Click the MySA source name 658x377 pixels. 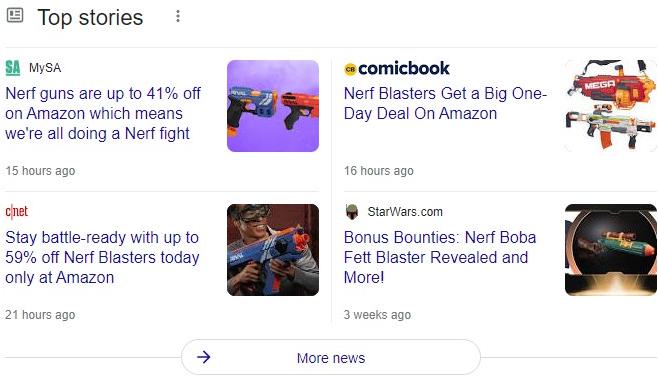[x=45, y=68]
